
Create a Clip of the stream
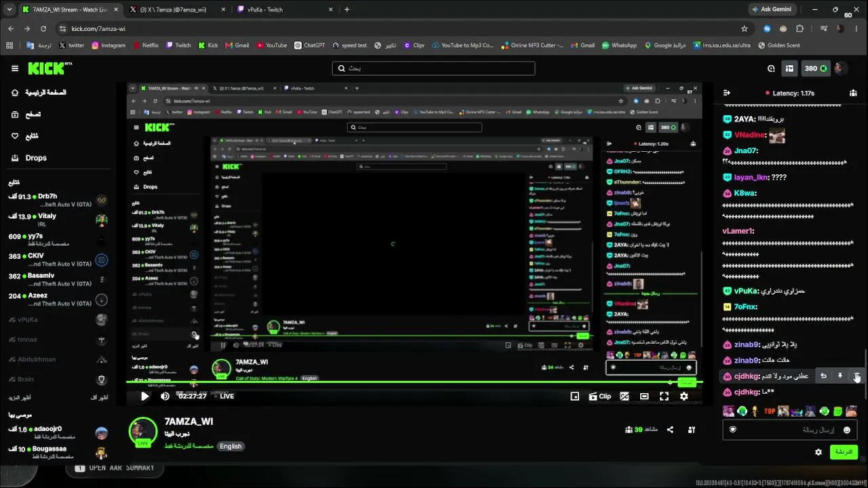pos(600,396)
